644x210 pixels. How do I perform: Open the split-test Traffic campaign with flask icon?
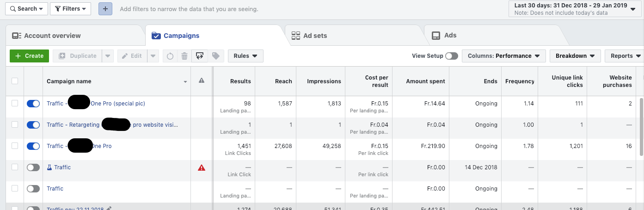click(62, 167)
